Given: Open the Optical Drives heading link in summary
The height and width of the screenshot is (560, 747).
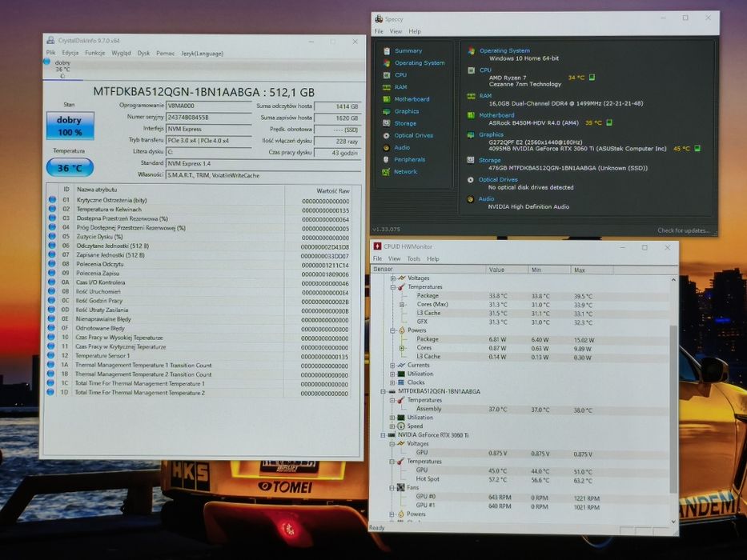Looking at the screenshot, I should 498,179.
